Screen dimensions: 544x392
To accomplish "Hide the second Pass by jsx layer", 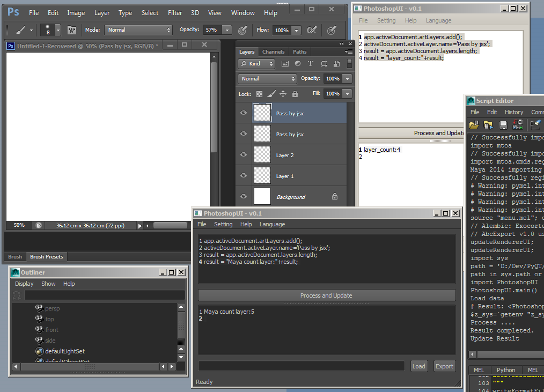I will 244,134.
